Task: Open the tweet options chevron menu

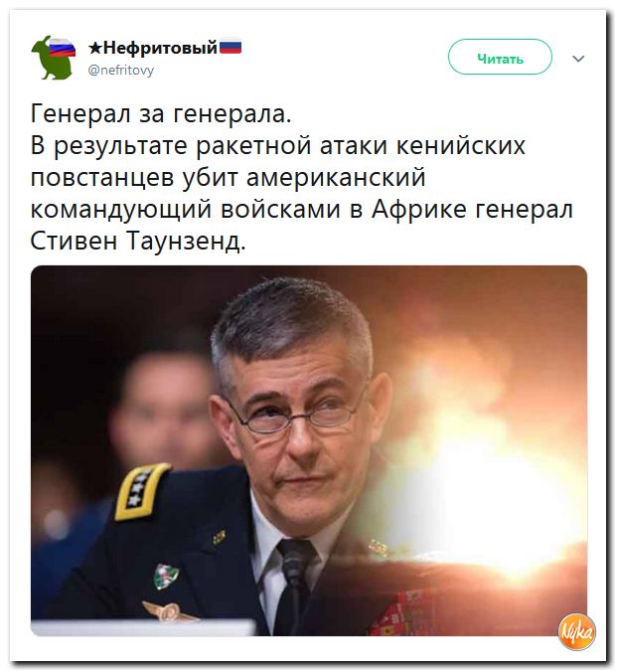Action: (578, 59)
